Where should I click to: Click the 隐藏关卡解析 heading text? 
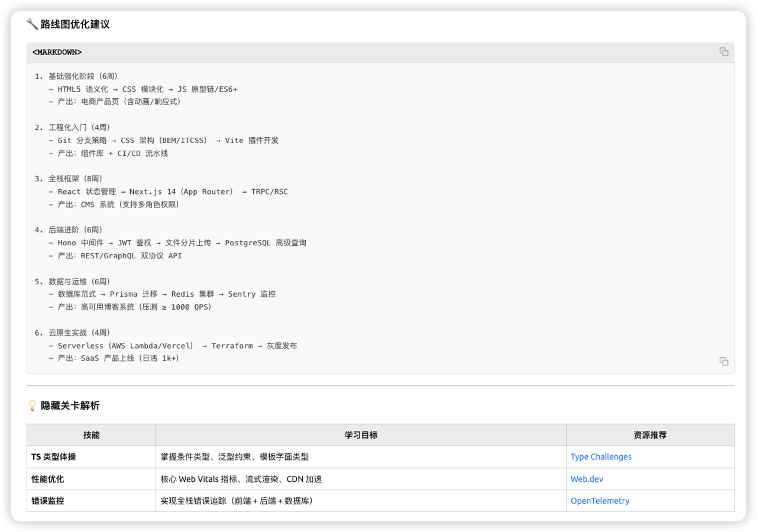(70, 406)
